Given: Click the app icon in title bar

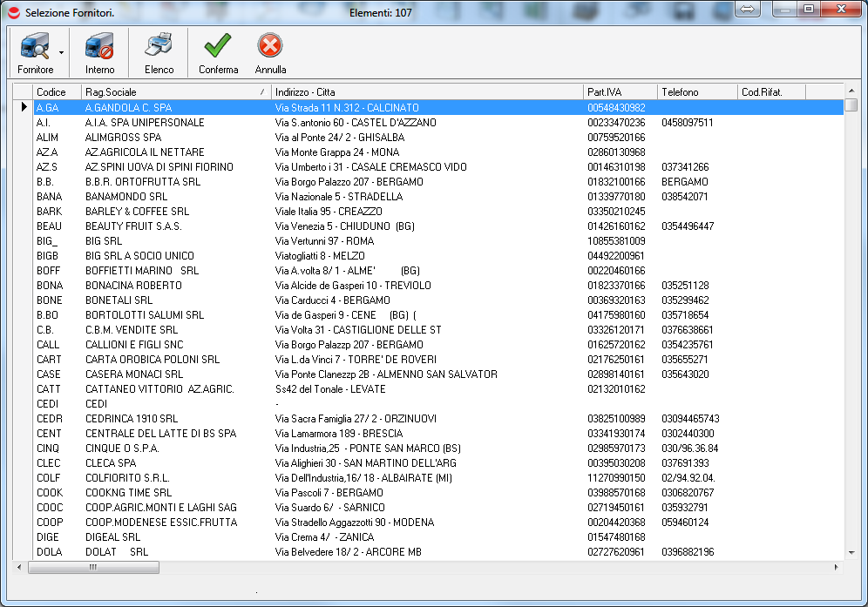Looking at the screenshot, I should (14, 13).
